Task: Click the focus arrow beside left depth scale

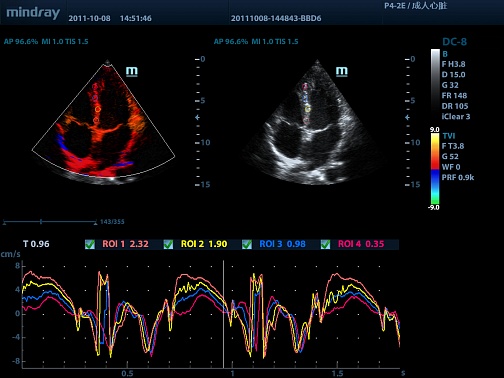Action: (x=197, y=117)
